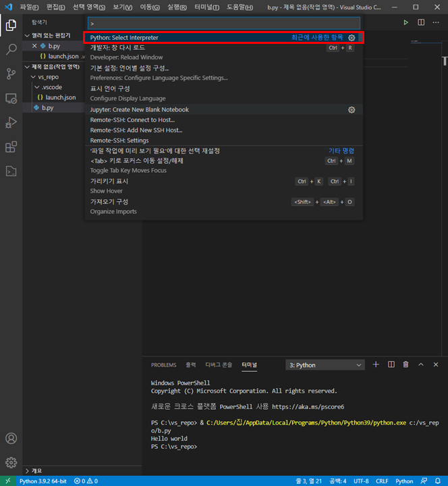Image resolution: width=448 pixels, height=486 pixels.
Task: Focus the command palette input field
Action: (224, 23)
